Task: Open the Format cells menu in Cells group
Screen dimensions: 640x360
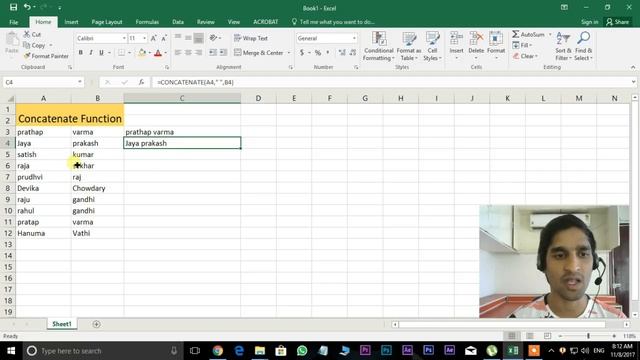Action: click(496, 45)
